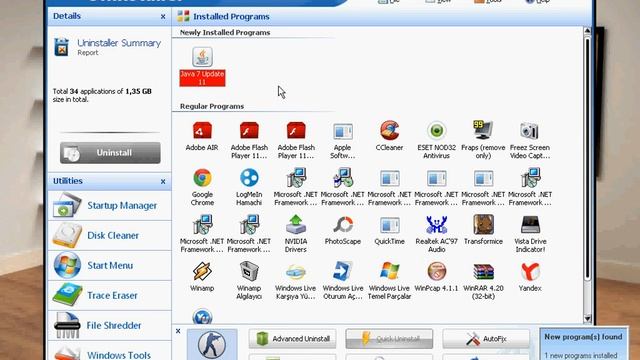
Task: Select Windows Live Oturum Aç... icon
Action: pos(342,281)
